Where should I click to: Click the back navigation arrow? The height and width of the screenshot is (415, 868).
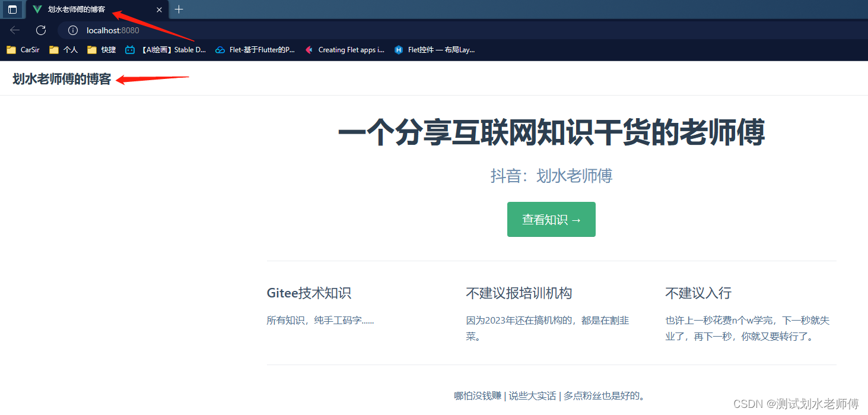point(14,30)
